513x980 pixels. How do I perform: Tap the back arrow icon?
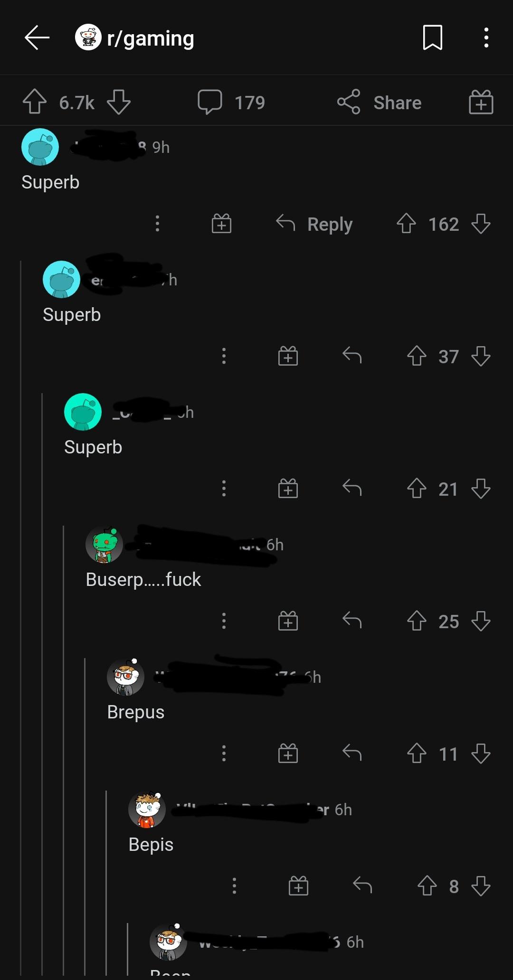coord(37,38)
